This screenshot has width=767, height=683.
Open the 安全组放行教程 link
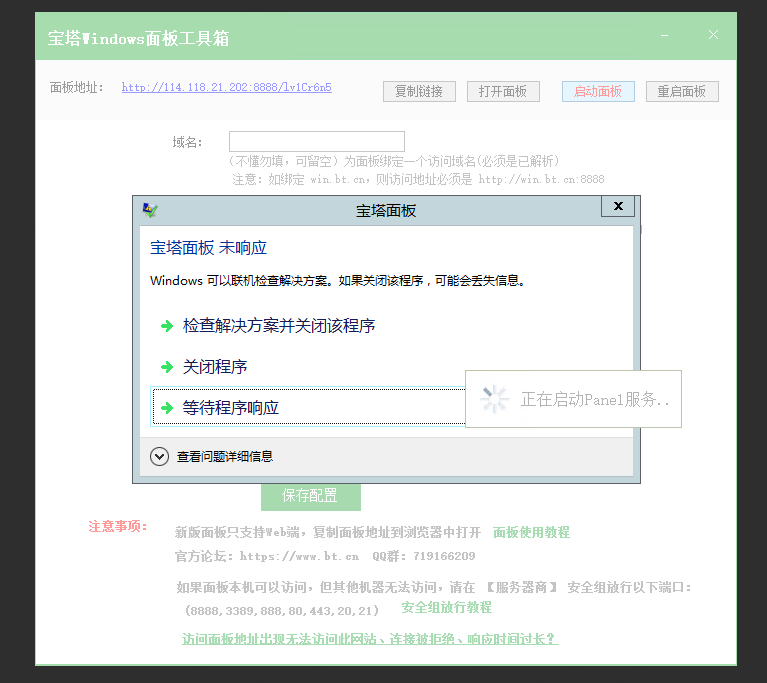coord(446,607)
